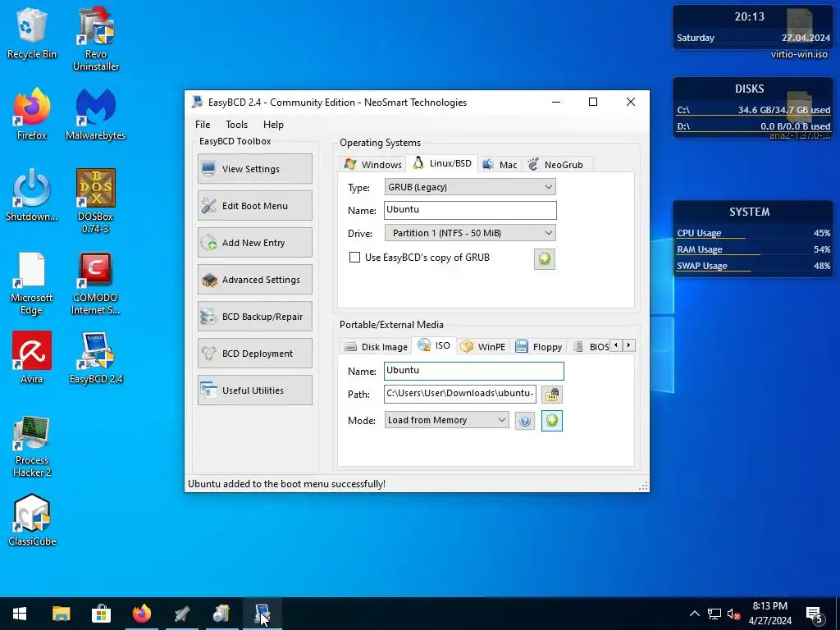The height and width of the screenshot is (630, 840).
Task: Open the network tray icon
Action: pos(714,614)
